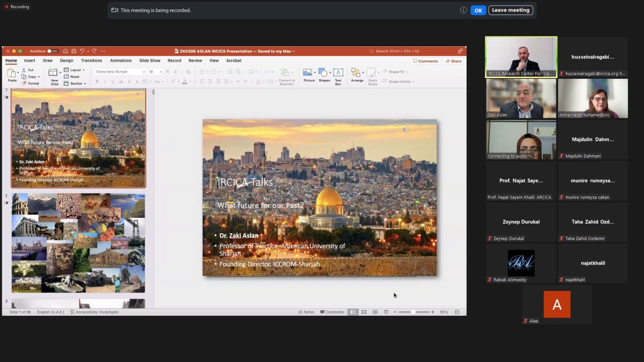644x362 pixels.
Task: Click the Leave meeting button
Action: coord(510,10)
